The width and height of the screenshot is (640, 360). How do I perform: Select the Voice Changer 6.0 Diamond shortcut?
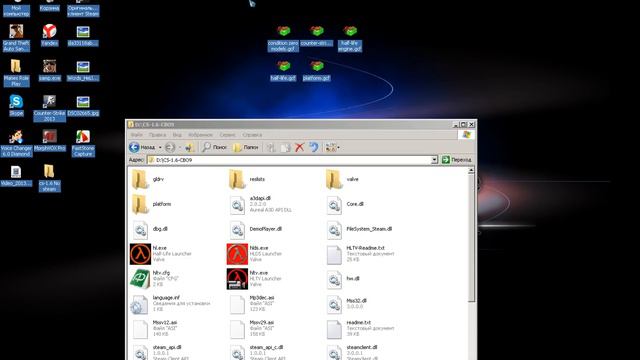point(16,143)
